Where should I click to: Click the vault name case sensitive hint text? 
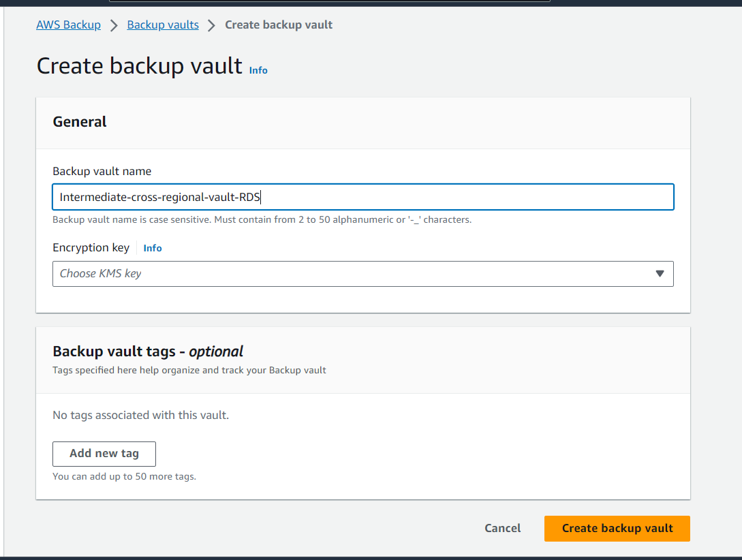pos(262,220)
